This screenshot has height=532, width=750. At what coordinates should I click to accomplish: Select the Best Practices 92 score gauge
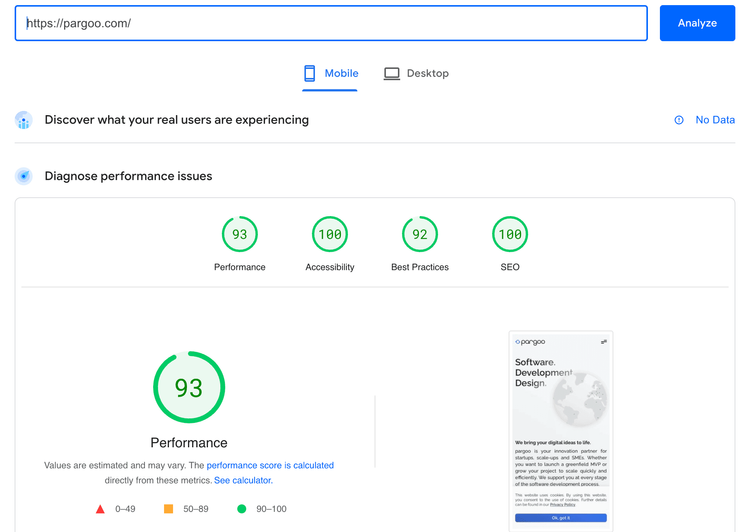pyautogui.click(x=420, y=235)
